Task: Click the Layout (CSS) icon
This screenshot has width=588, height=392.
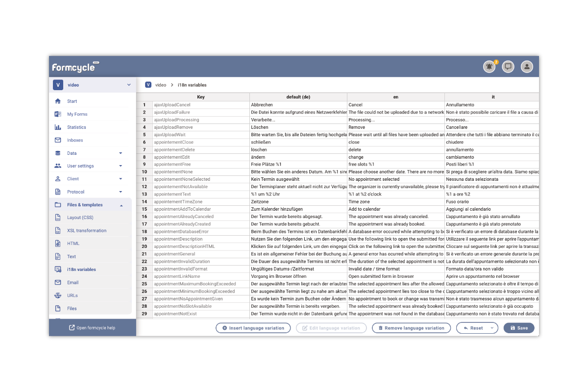Action: point(58,218)
